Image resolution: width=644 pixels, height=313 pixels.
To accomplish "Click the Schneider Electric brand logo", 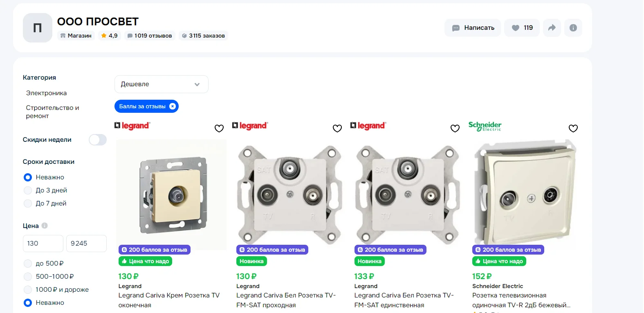I will (x=485, y=126).
